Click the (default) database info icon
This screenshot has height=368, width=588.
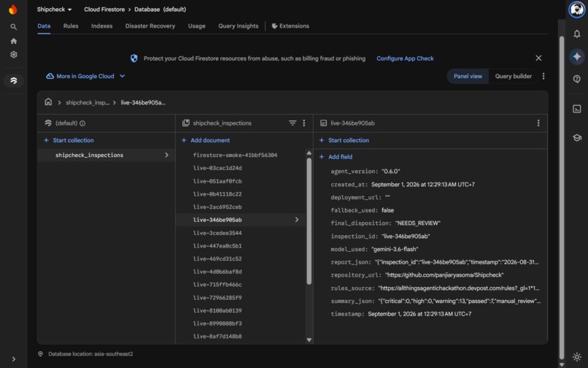tap(82, 123)
